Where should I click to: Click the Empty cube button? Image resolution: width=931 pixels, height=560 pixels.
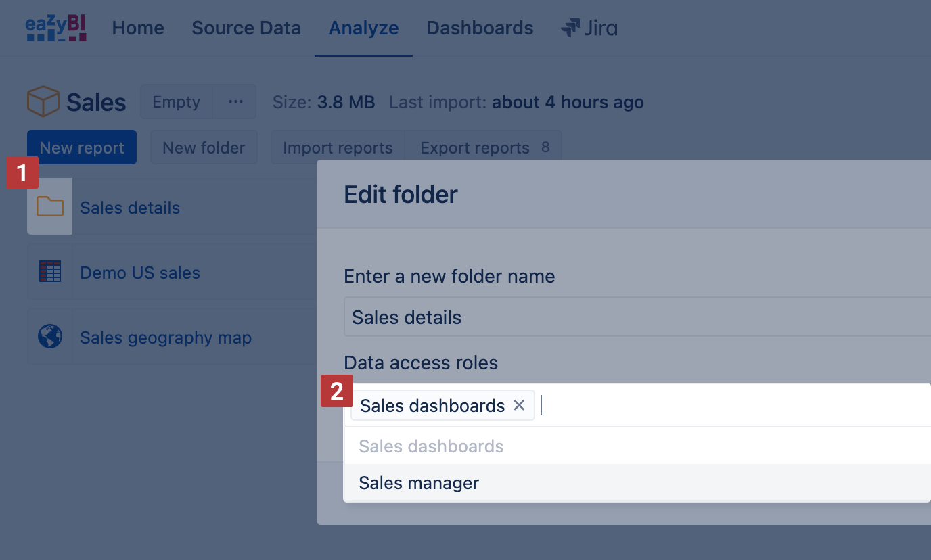pyautogui.click(x=176, y=102)
